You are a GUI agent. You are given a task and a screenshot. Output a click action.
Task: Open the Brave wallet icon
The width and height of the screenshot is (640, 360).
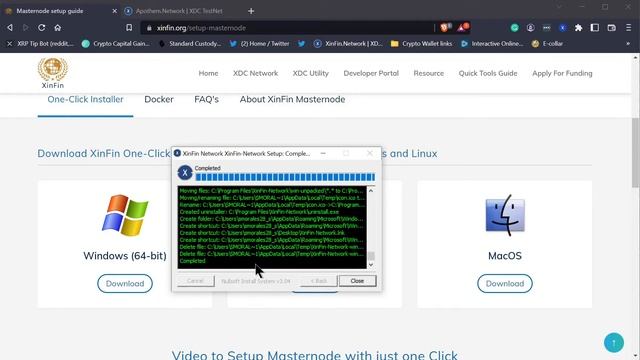(611, 28)
